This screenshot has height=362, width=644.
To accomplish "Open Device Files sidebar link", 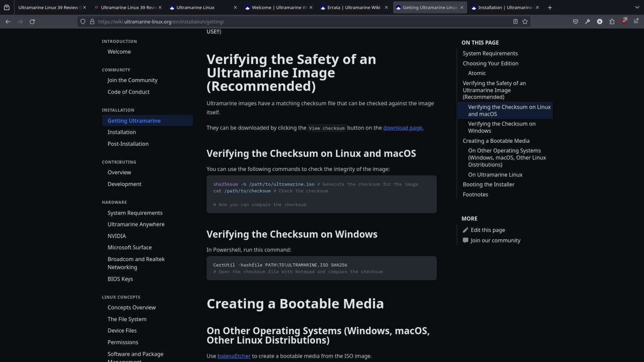I will click(122, 331).
